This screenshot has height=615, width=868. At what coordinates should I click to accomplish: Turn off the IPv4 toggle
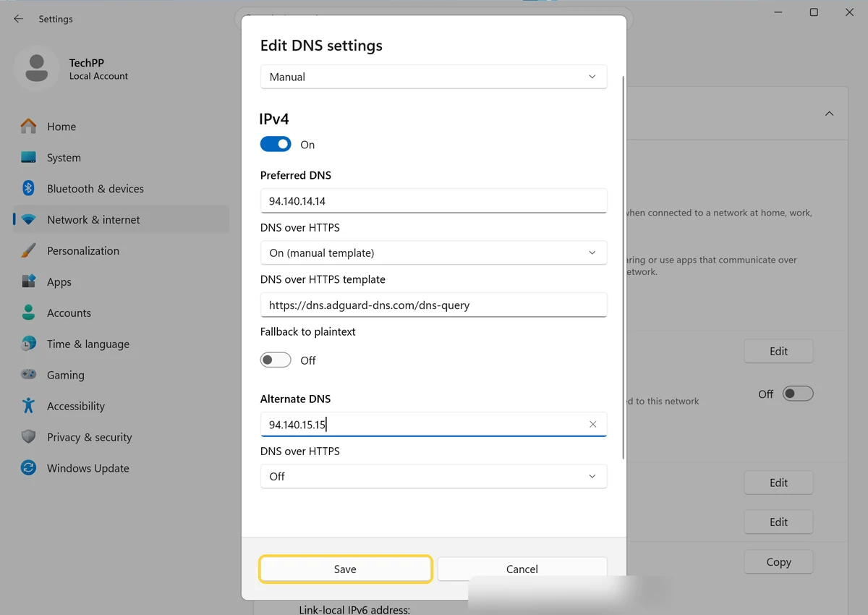coord(276,145)
